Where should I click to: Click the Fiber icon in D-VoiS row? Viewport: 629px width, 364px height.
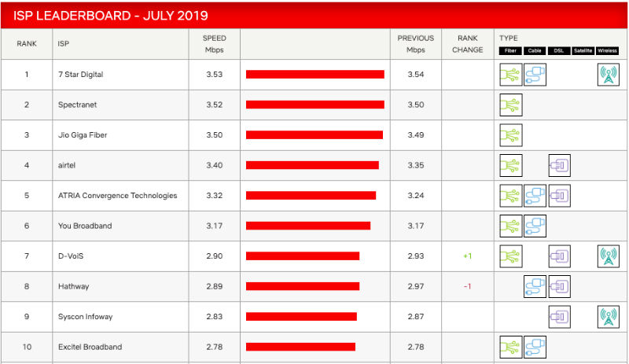(x=510, y=256)
